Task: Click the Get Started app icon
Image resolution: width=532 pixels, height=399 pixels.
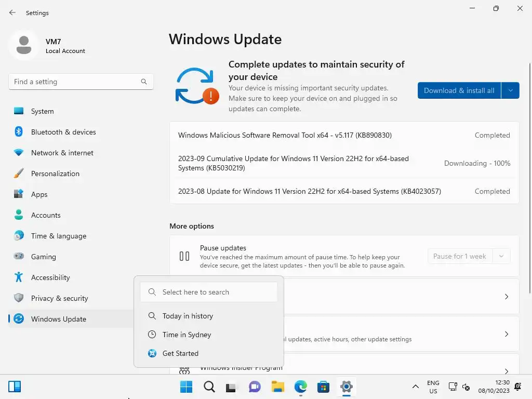Action: click(x=152, y=353)
